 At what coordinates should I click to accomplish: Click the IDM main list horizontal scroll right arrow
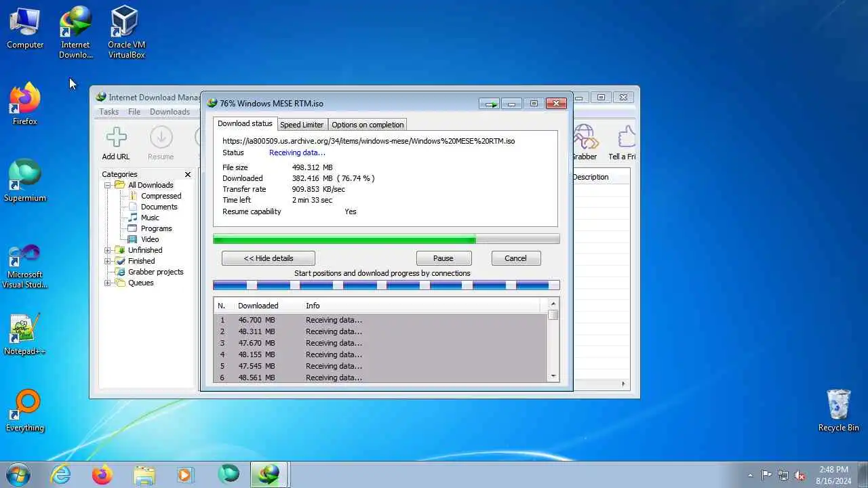click(x=624, y=384)
